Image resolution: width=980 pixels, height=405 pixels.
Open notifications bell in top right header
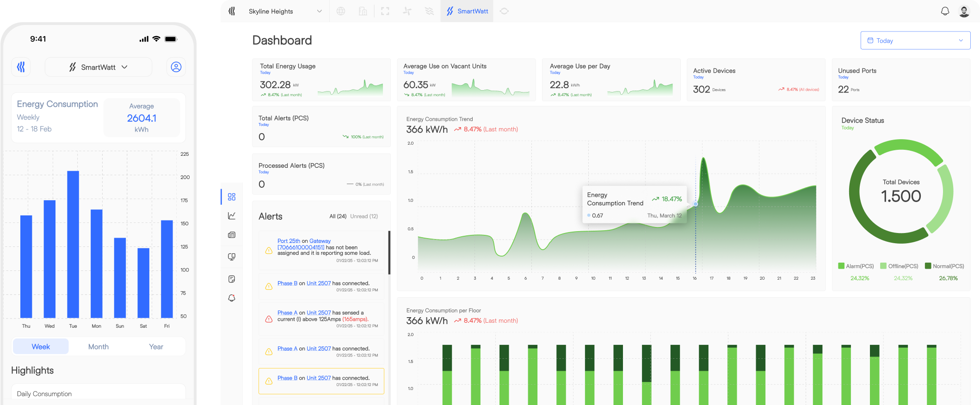click(945, 11)
